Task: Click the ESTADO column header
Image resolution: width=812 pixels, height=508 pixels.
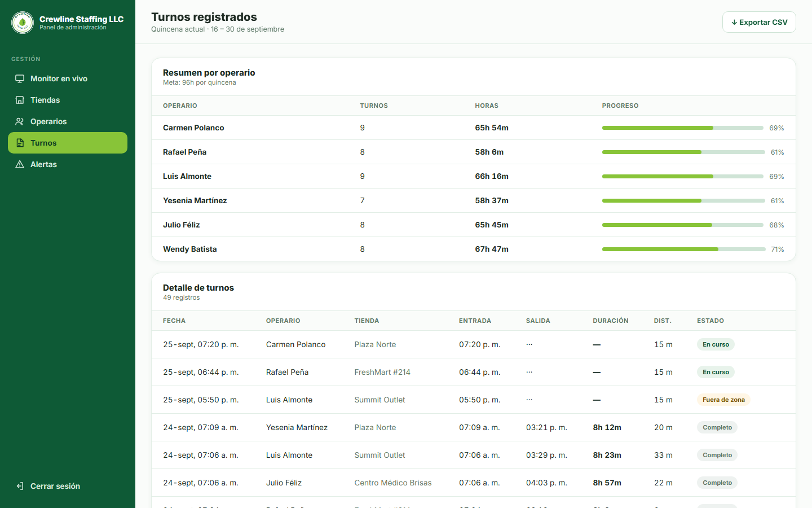Action: coord(710,321)
